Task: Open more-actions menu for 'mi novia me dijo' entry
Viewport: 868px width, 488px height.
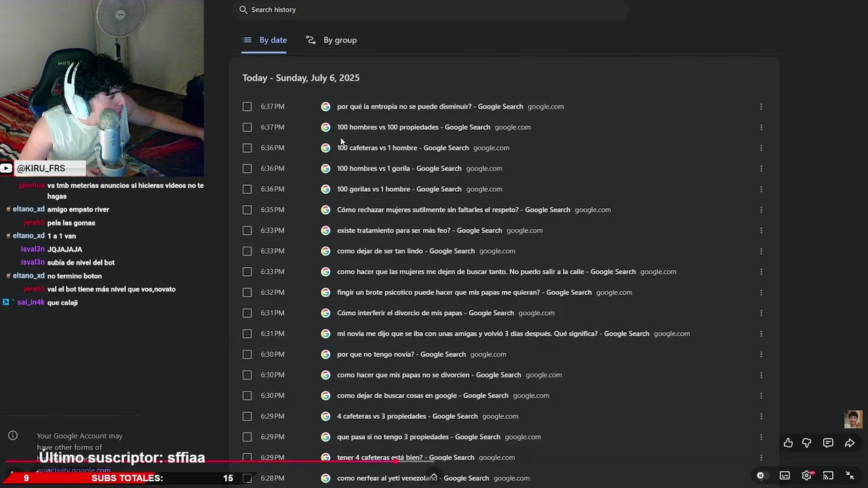Action: [761, 333]
